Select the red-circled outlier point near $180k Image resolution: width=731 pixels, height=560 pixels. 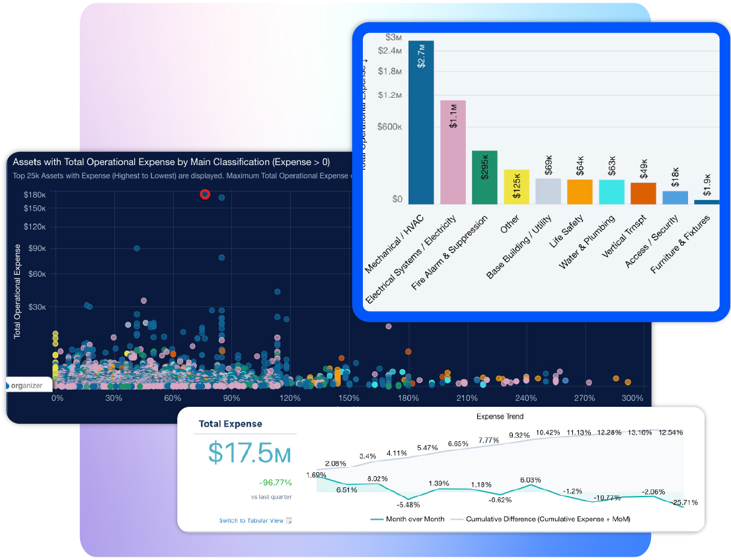pyautogui.click(x=205, y=195)
